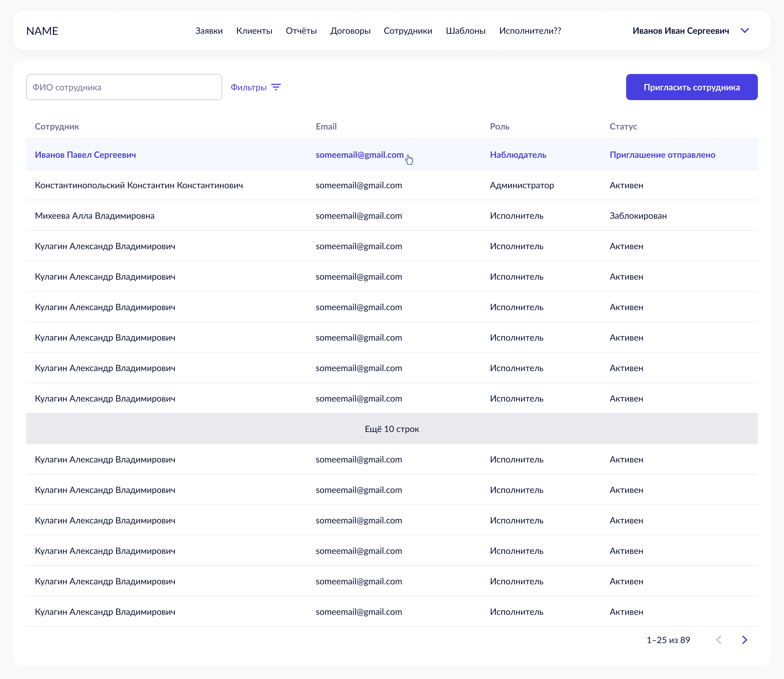Open the Отчёты menu item

coord(301,31)
